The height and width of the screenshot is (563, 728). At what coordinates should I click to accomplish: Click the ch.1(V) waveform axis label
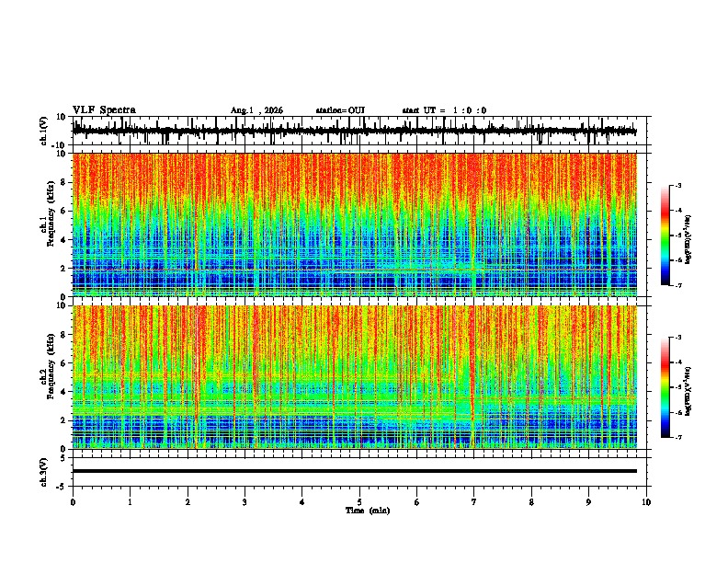[x=44, y=131]
